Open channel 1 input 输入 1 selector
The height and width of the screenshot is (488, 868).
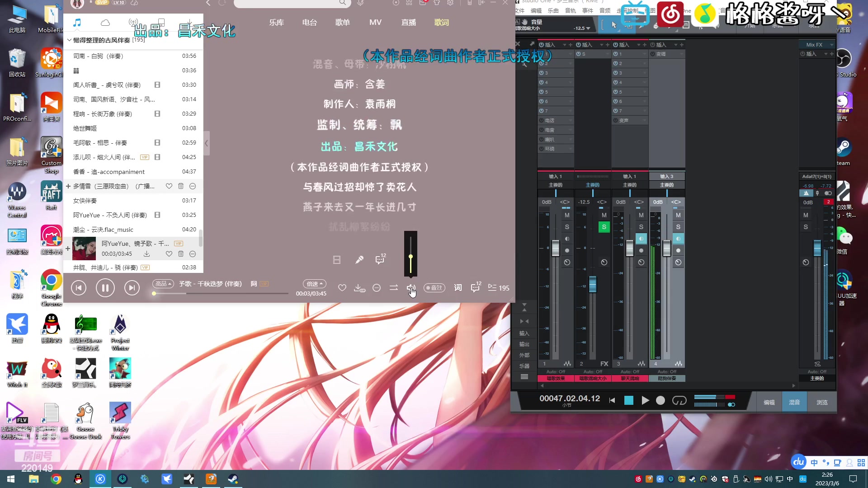tap(555, 177)
